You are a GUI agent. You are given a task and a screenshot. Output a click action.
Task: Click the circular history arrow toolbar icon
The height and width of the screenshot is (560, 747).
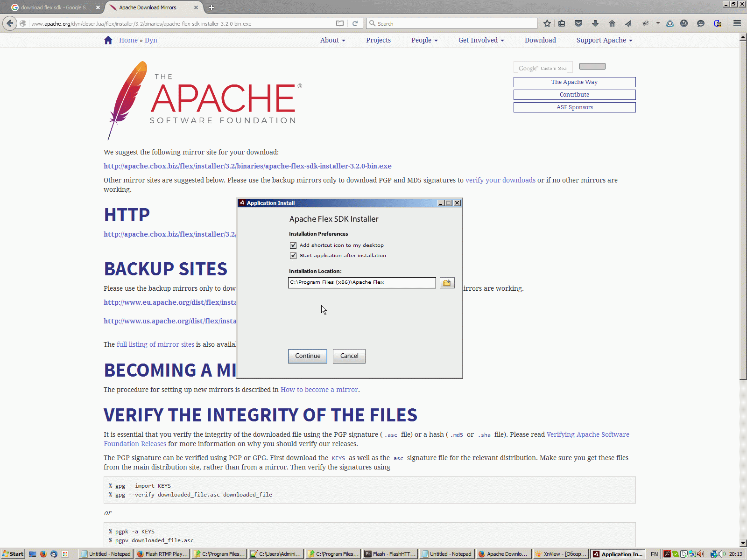point(684,23)
